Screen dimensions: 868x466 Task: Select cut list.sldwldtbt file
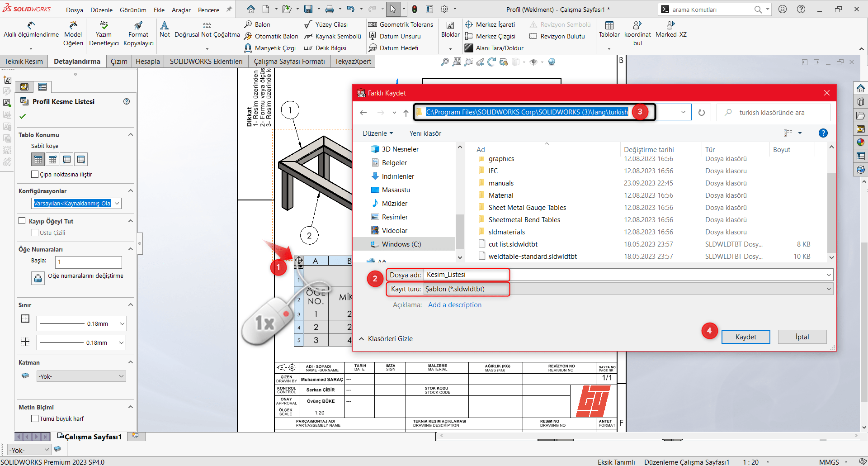513,244
